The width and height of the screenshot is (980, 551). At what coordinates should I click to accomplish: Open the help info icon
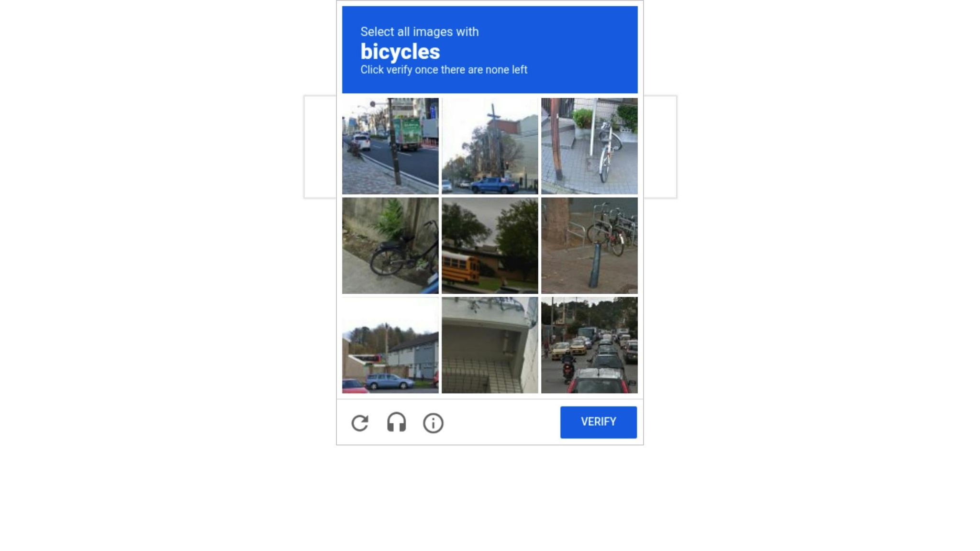point(433,423)
